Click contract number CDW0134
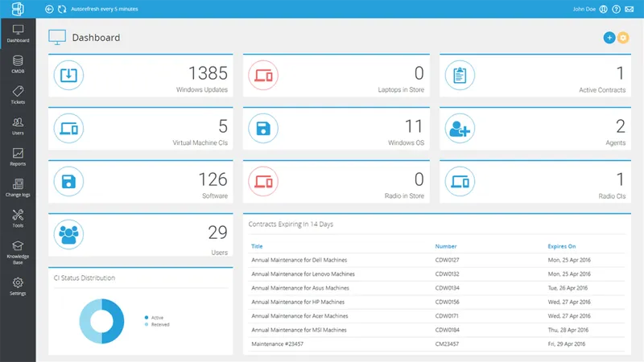The height and width of the screenshot is (362, 644). tap(447, 288)
